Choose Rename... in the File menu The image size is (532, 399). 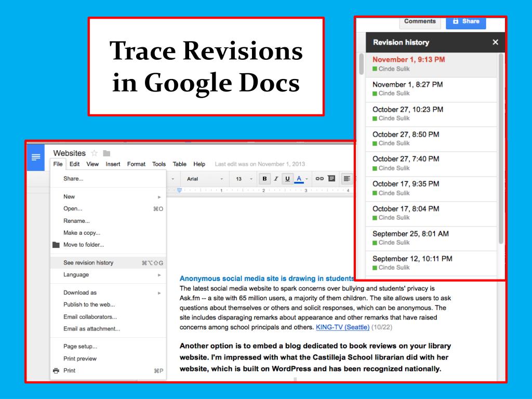[x=108, y=221]
